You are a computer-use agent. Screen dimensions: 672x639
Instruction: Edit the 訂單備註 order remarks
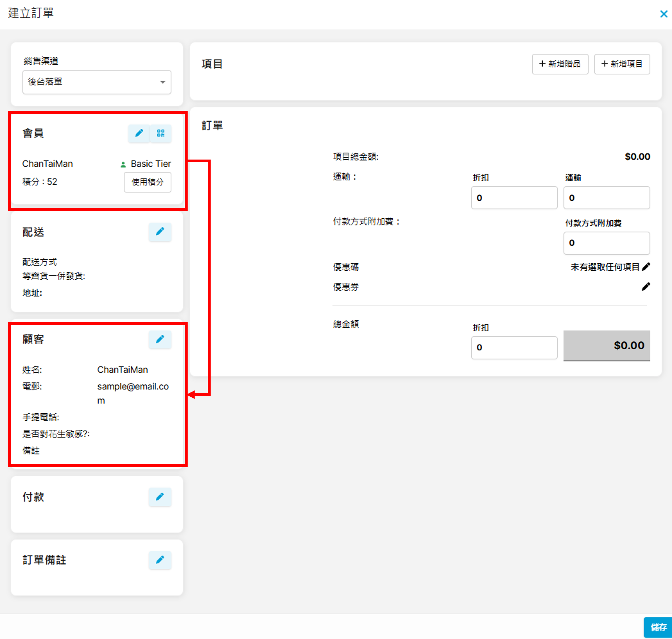tap(160, 560)
